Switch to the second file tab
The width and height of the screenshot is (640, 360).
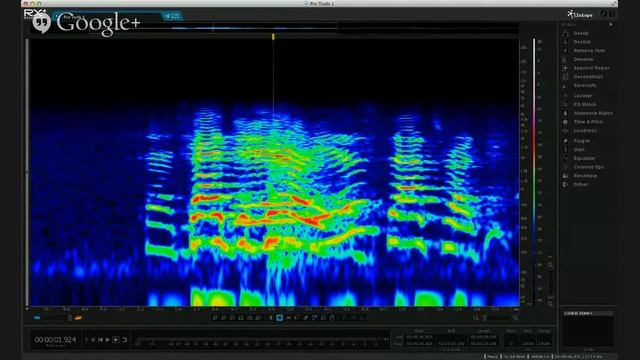[172, 16]
